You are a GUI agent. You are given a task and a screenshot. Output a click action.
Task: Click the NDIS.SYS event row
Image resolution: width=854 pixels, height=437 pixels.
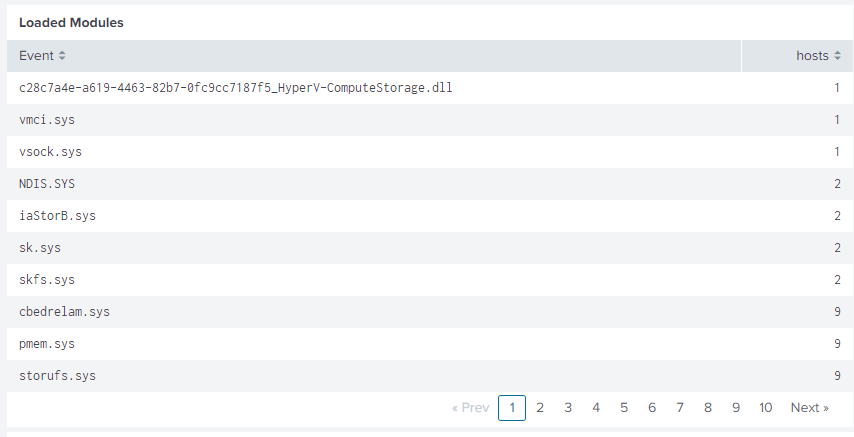tap(47, 184)
